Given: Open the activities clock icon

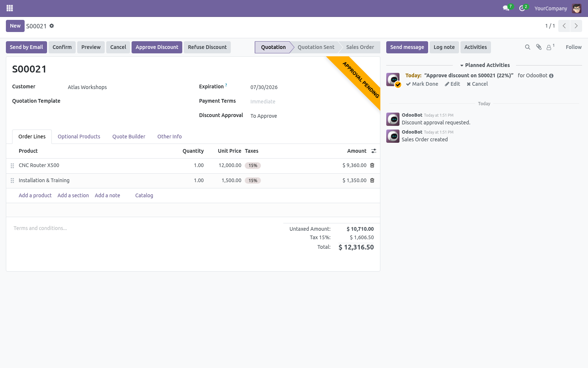Looking at the screenshot, I should tap(522, 8).
